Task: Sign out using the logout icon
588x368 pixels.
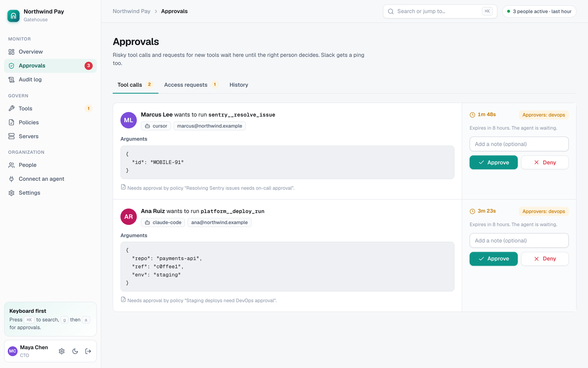Action: (x=88, y=351)
